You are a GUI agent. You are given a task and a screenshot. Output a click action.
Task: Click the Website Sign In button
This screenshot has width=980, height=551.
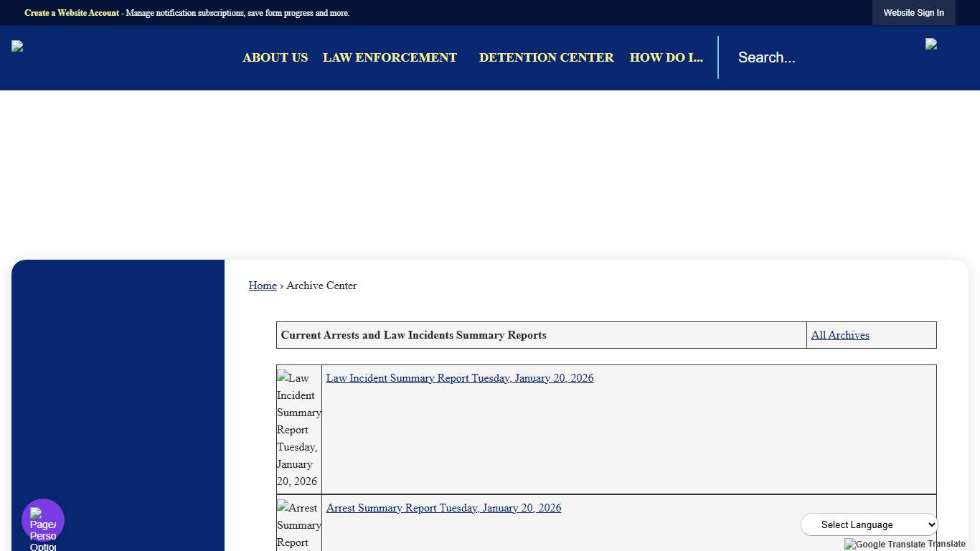pos(913,12)
